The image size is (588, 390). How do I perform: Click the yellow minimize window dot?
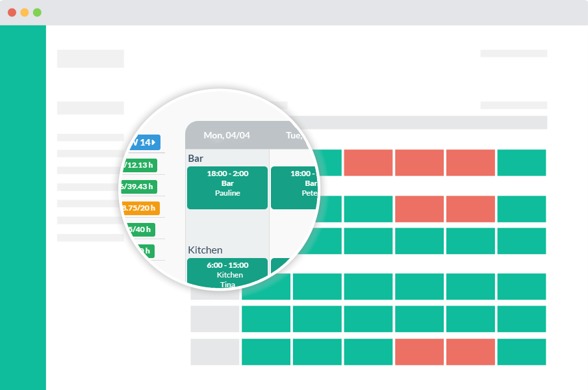pos(25,12)
